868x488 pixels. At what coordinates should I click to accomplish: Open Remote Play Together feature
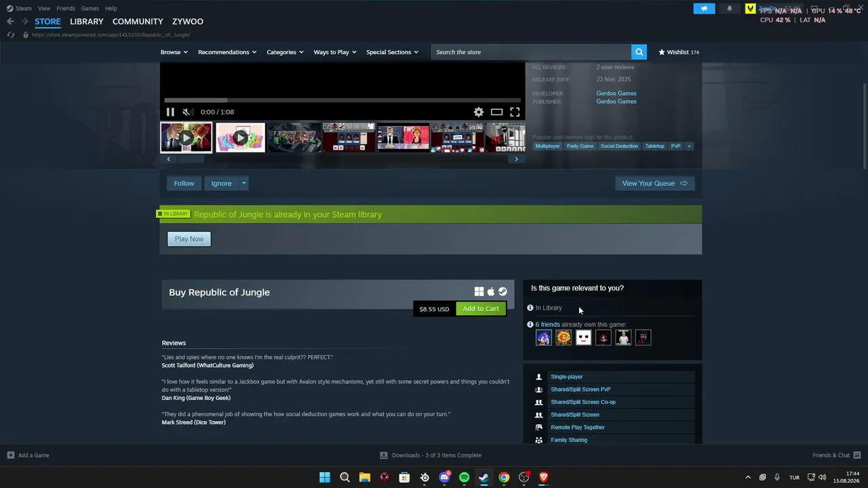coord(578,428)
